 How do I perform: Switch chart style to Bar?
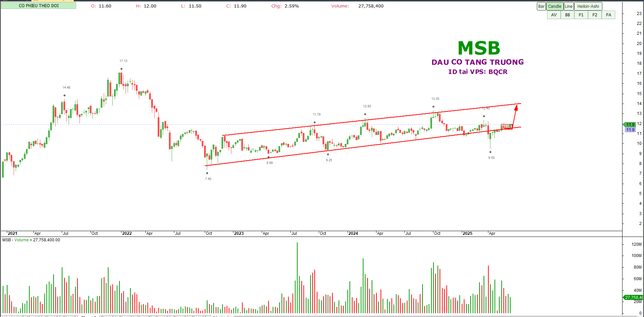(541, 6)
